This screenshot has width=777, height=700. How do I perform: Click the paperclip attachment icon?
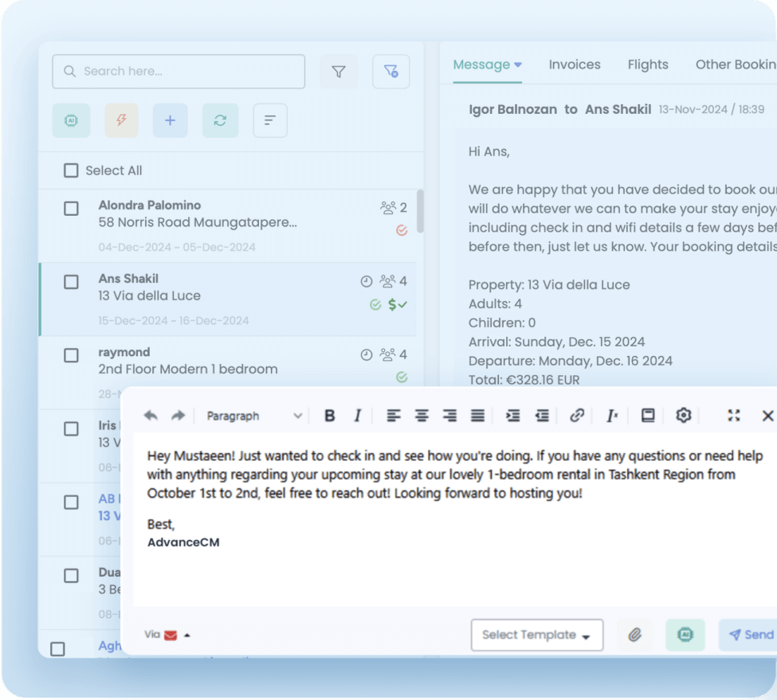coord(634,635)
